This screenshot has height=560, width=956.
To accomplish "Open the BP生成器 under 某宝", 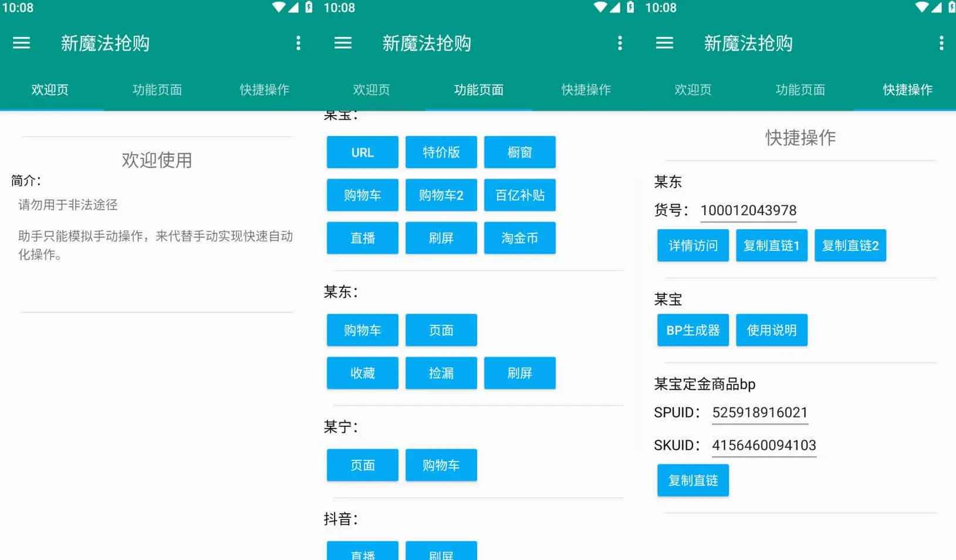I will (692, 330).
